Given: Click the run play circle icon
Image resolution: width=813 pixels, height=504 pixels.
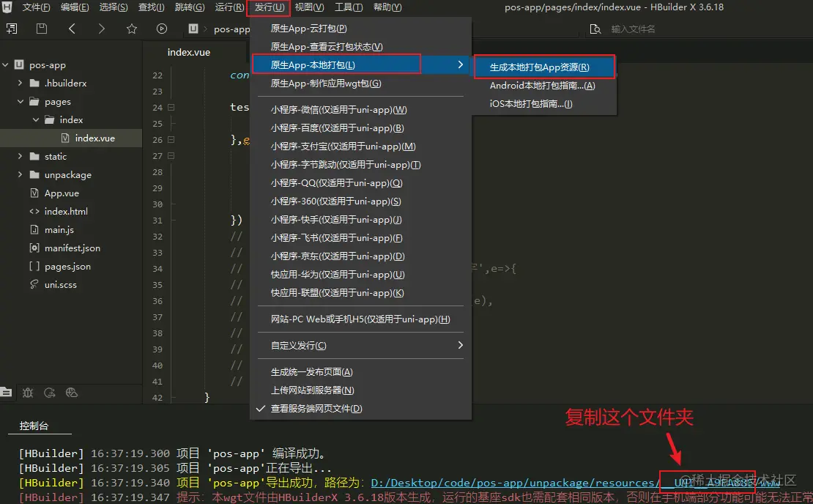Looking at the screenshot, I should point(162,29).
